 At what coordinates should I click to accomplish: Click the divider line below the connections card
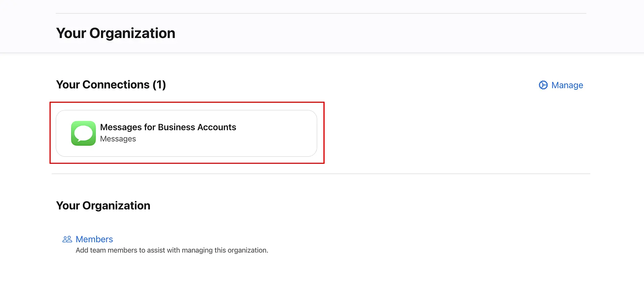[321, 174]
